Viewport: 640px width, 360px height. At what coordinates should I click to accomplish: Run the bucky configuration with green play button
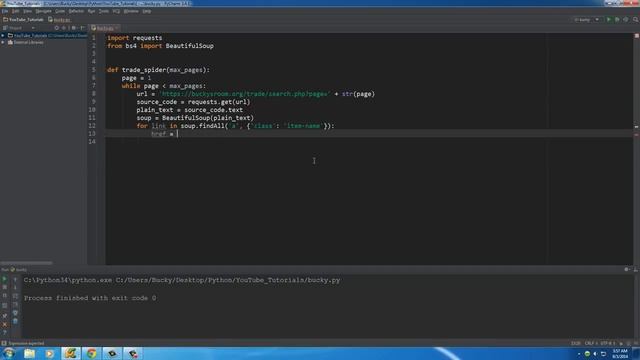click(609, 20)
